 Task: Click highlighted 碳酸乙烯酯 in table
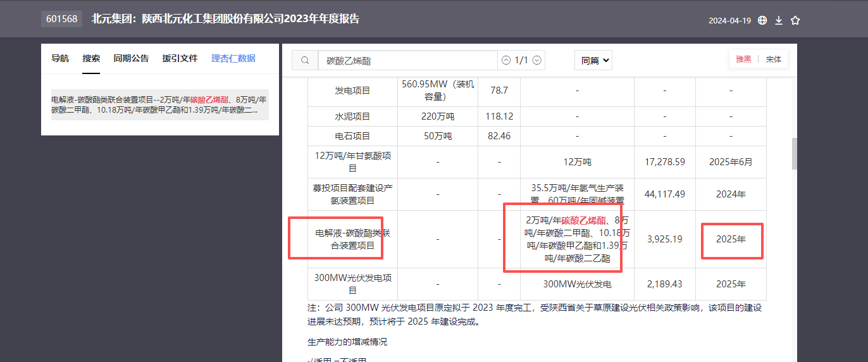click(583, 220)
